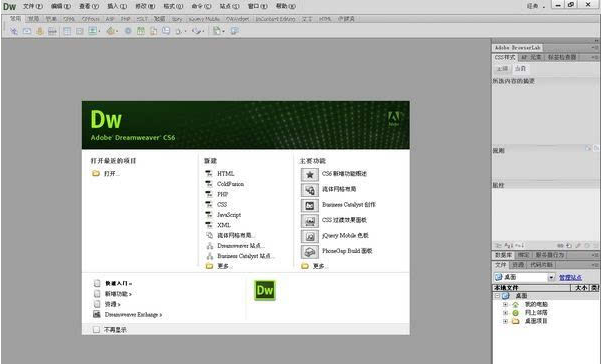
Task: Open the 文件 menu
Action: (33, 6)
